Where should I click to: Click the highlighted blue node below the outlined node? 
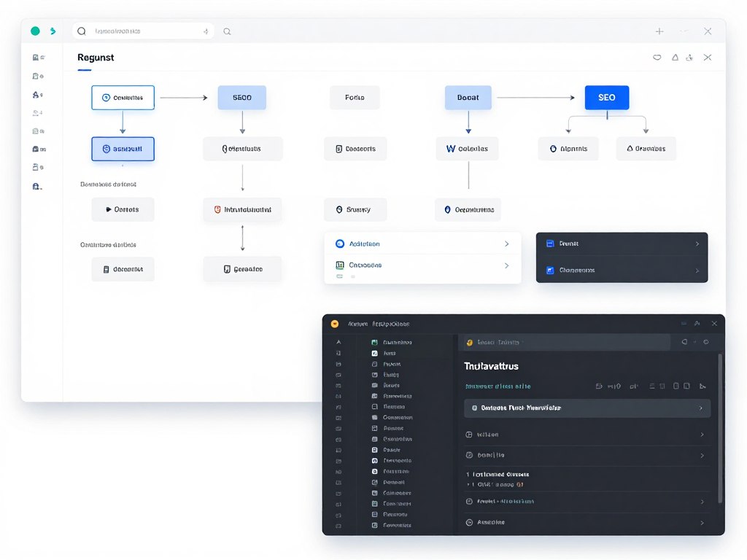click(x=123, y=149)
